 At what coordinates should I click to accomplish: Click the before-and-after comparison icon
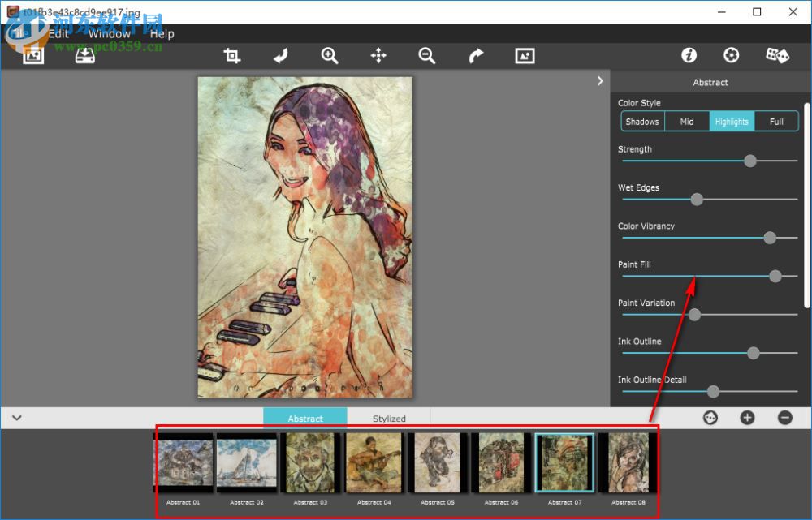click(524, 55)
